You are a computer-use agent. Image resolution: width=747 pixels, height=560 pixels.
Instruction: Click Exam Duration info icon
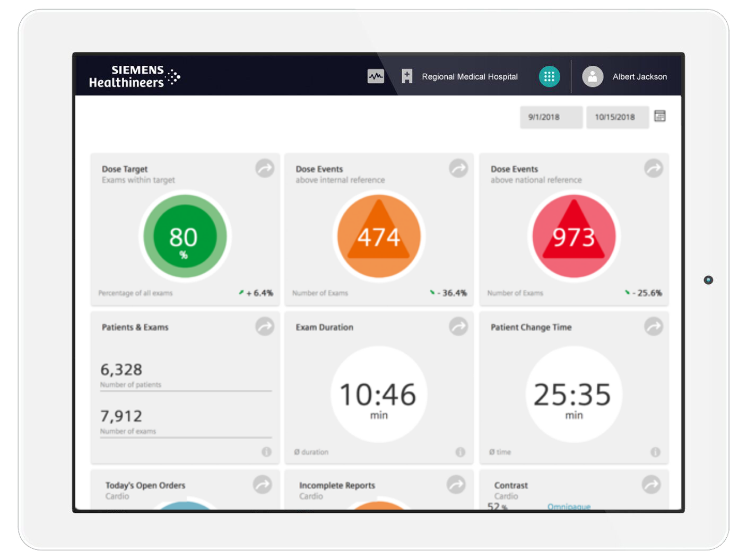point(460,452)
